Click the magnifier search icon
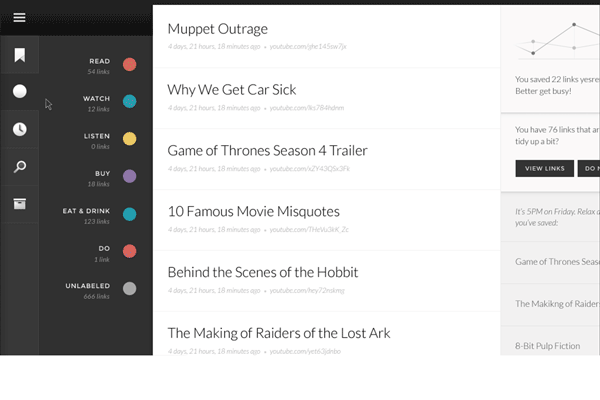 point(19,166)
